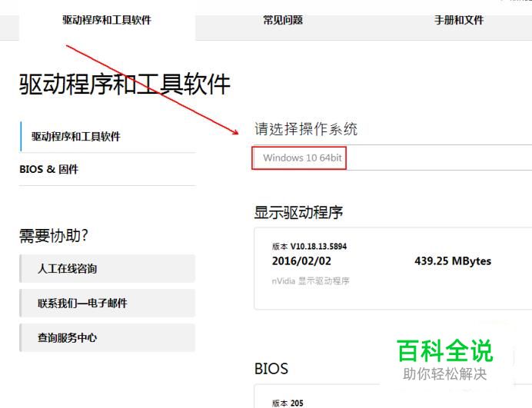
Task: Click the version text V10.18.13.5894
Action: click(x=318, y=246)
